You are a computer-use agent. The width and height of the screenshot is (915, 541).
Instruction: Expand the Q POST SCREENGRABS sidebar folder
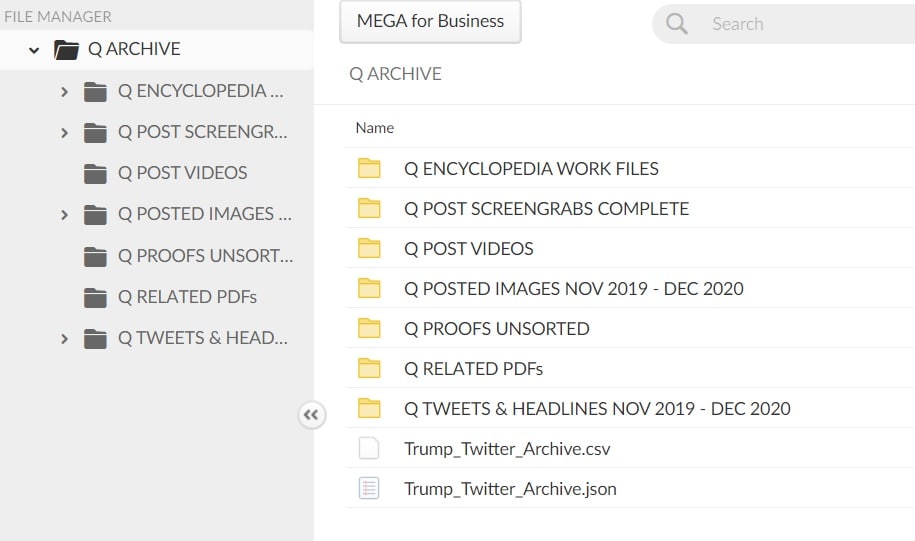(64, 133)
